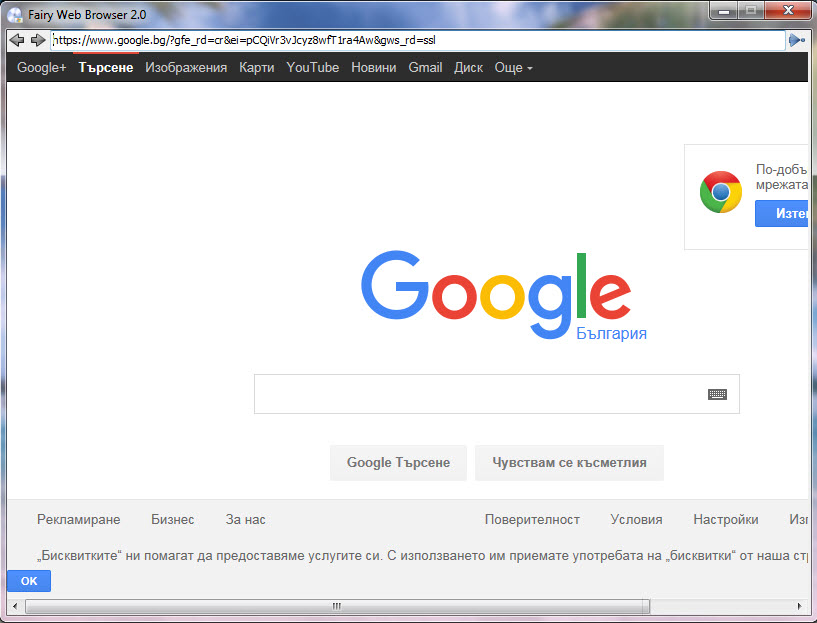Expand the Още dropdown menu
817x623 pixels.
513,68
